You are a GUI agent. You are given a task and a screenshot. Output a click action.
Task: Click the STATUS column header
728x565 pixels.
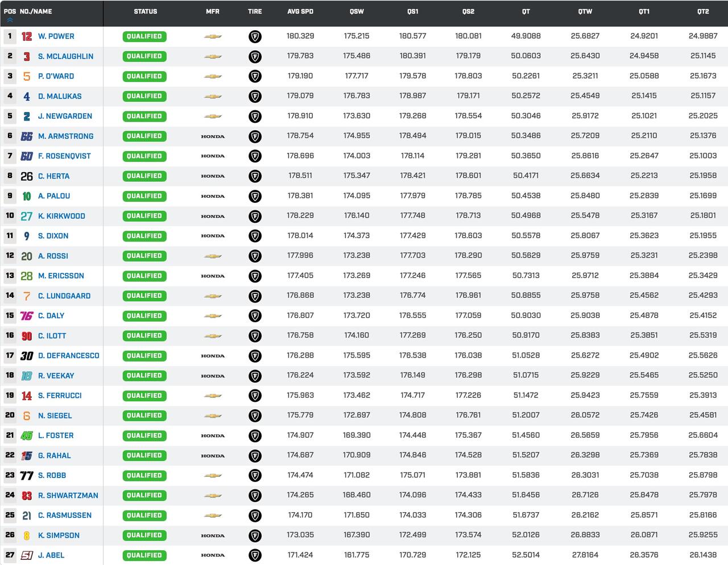point(145,11)
